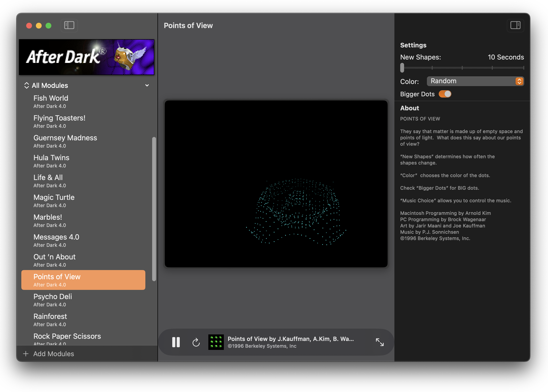This screenshot has width=548, height=392.
Task: Turn off the Bigger Dots switch
Action: tap(445, 94)
